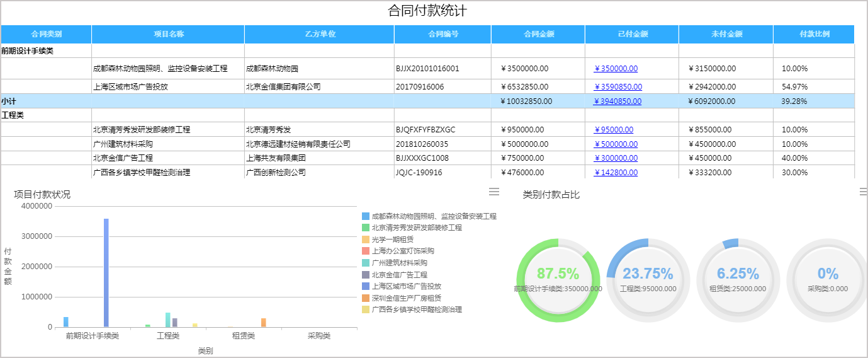Select the 合同金额 column header

coord(538,34)
